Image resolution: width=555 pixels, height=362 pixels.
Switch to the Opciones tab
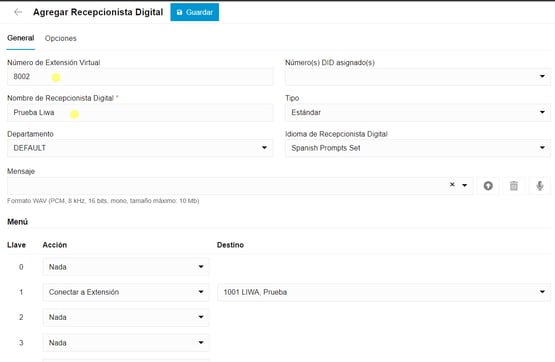(x=61, y=38)
